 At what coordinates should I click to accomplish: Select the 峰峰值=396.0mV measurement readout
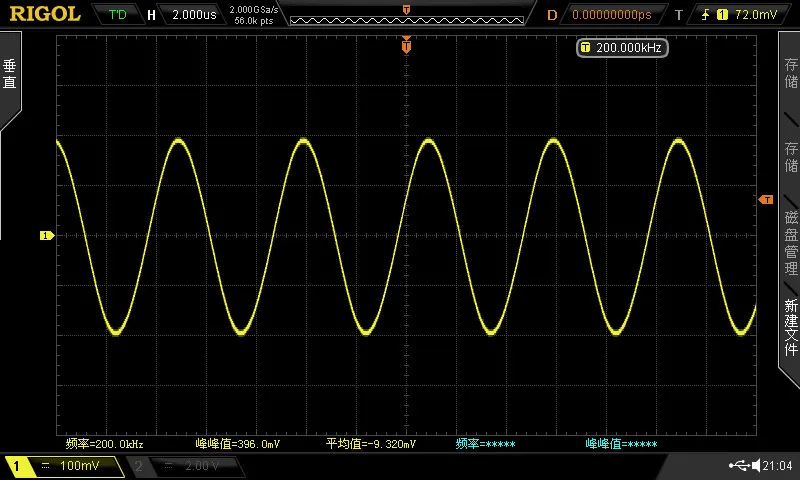pos(238,444)
